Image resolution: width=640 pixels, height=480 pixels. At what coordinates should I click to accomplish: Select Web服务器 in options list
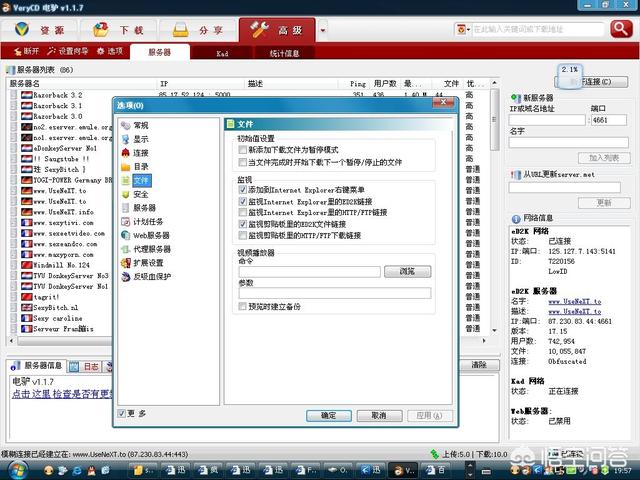click(146, 236)
